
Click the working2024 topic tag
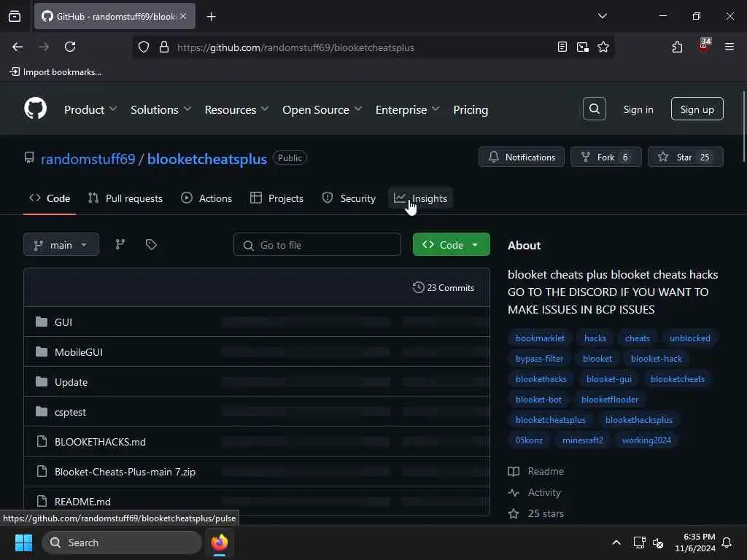[x=646, y=440]
